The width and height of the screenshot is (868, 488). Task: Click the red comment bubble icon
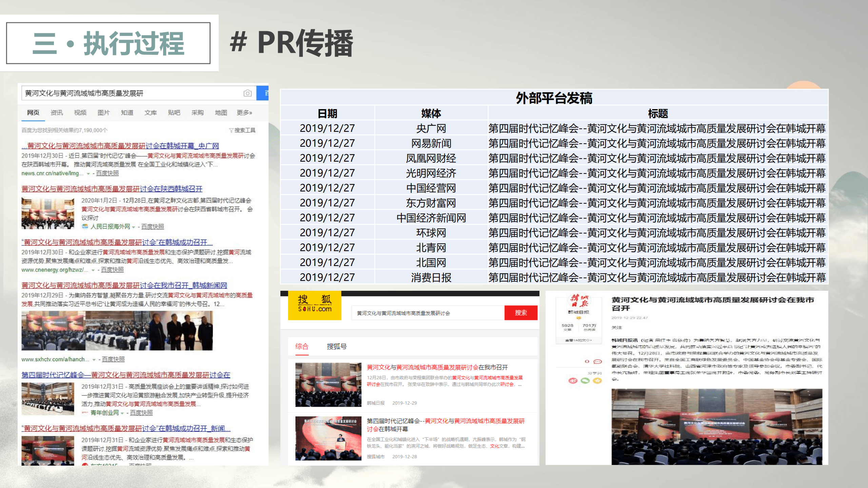pyautogui.click(x=597, y=362)
